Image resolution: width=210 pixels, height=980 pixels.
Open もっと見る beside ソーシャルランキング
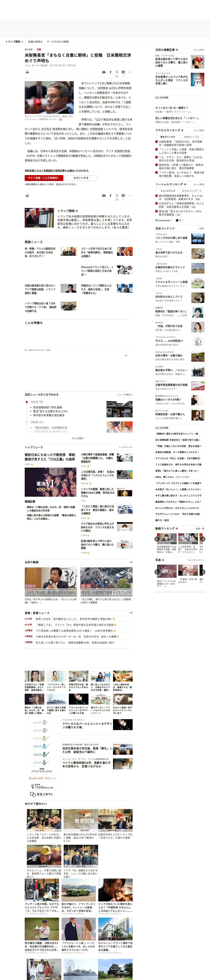[199, 185]
